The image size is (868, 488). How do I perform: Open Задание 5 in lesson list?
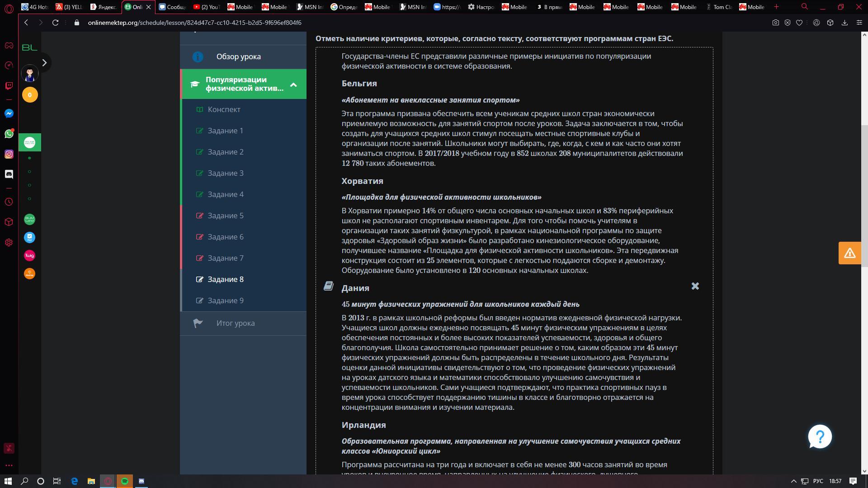[x=225, y=216]
